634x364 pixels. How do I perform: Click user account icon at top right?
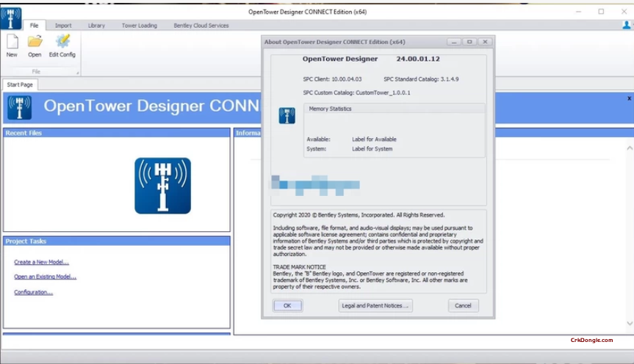point(627,25)
